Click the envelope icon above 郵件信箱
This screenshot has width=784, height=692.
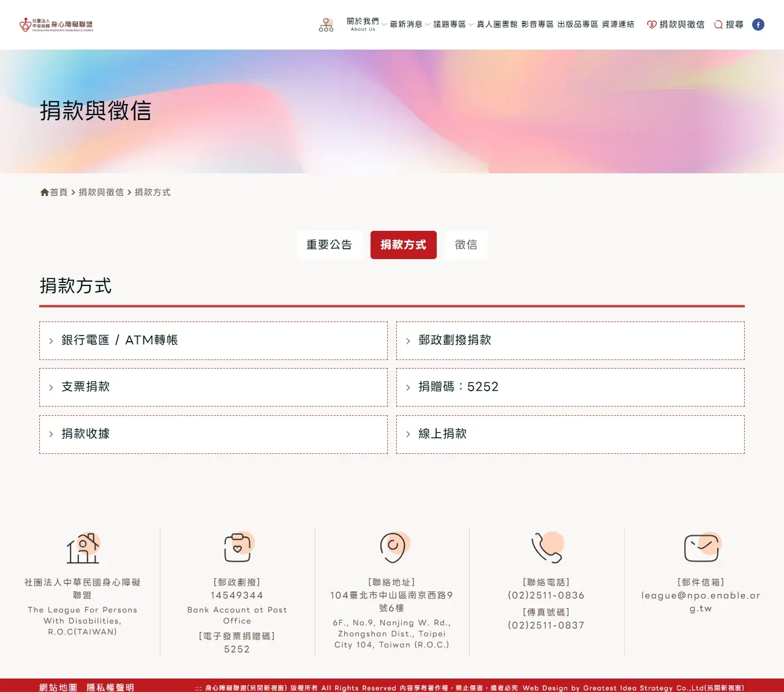coord(701,547)
